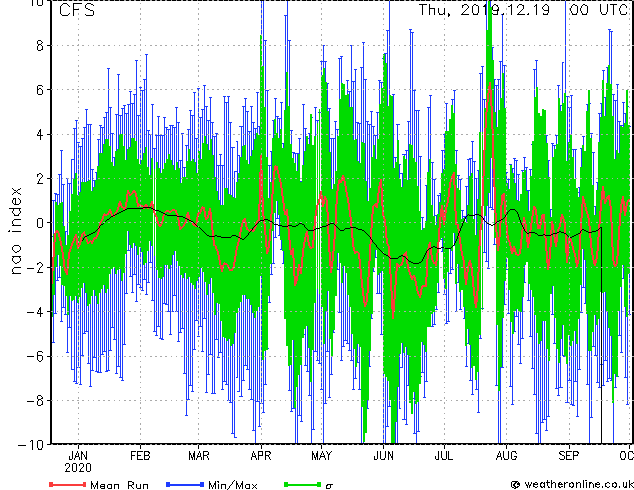Click the y-axis value -6

coord(35,356)
